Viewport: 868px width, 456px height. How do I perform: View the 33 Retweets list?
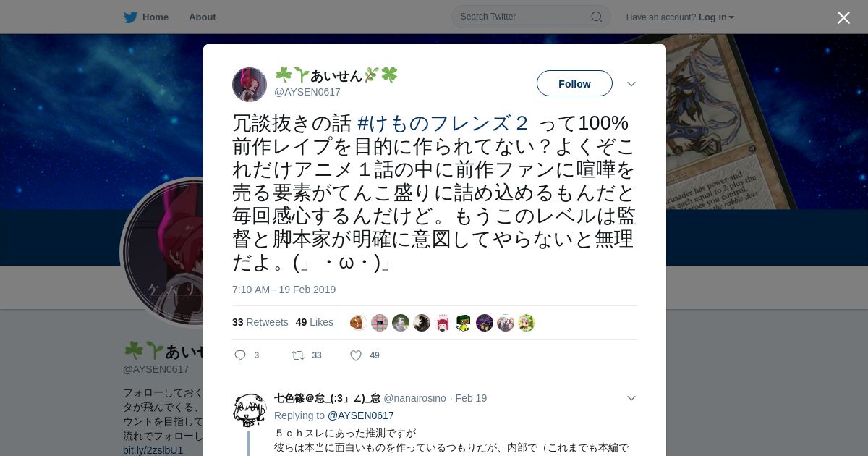260,322
